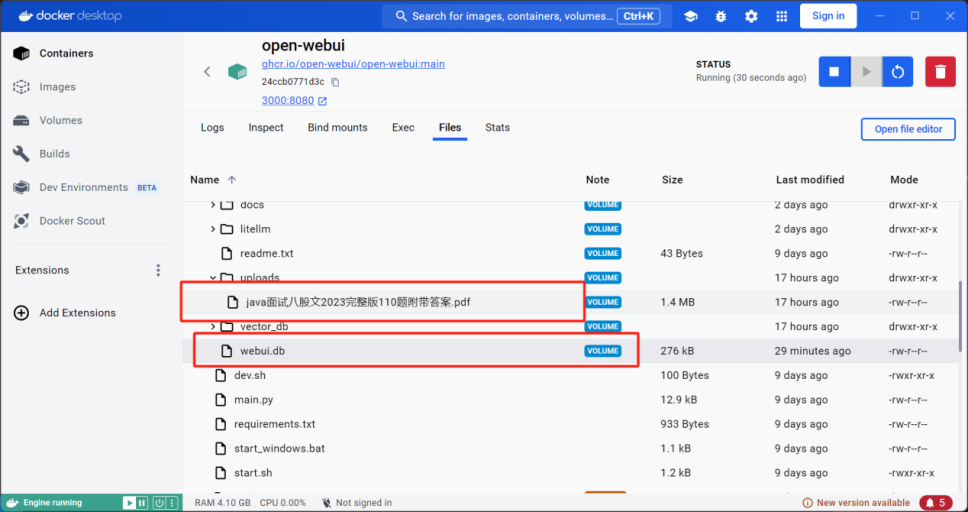This screenshot has width=968, height=512.
Task: Click New version available notice
Action: click(856, 503)
